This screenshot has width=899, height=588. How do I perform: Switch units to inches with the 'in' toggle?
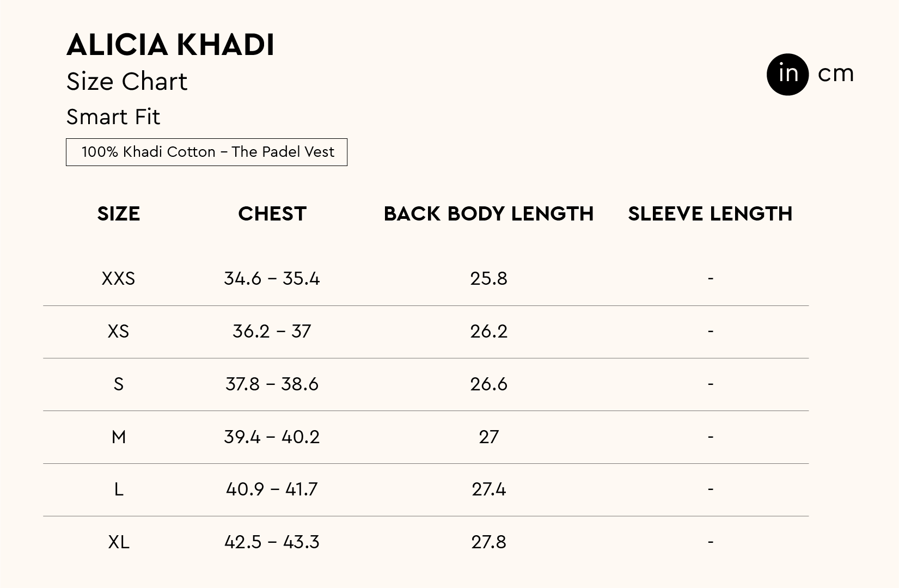(787, 75)
